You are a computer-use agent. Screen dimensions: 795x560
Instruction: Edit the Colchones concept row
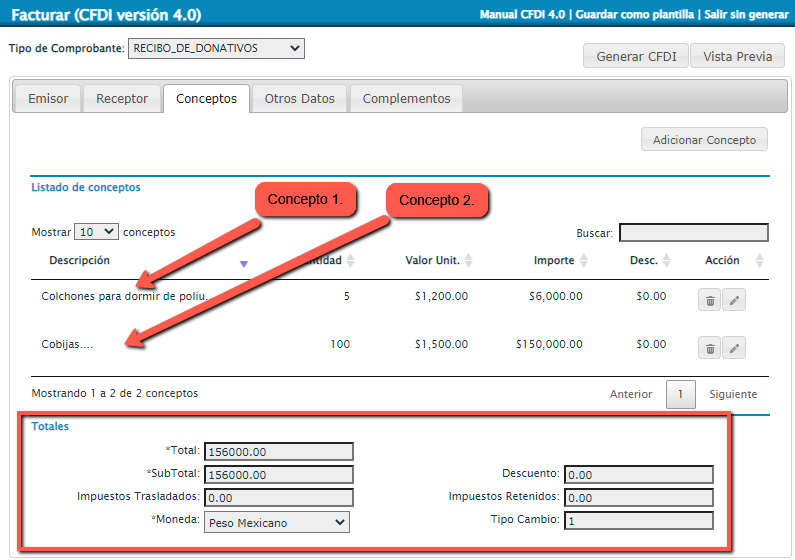point(734,300)
